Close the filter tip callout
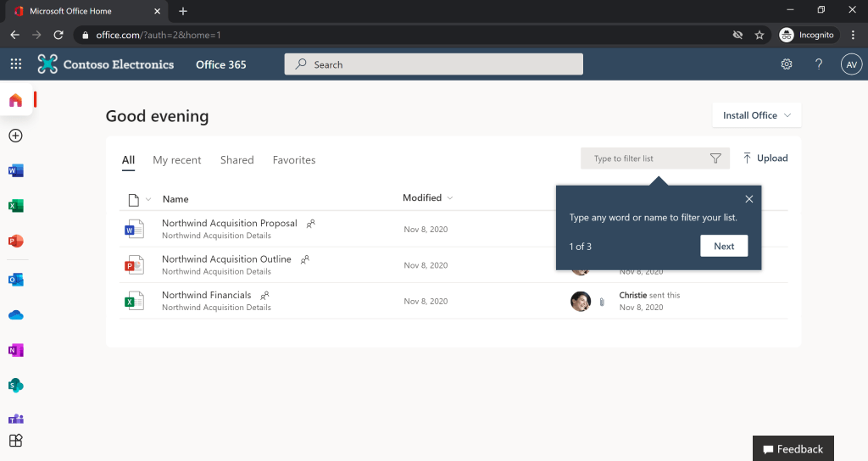 coord(748,199)
